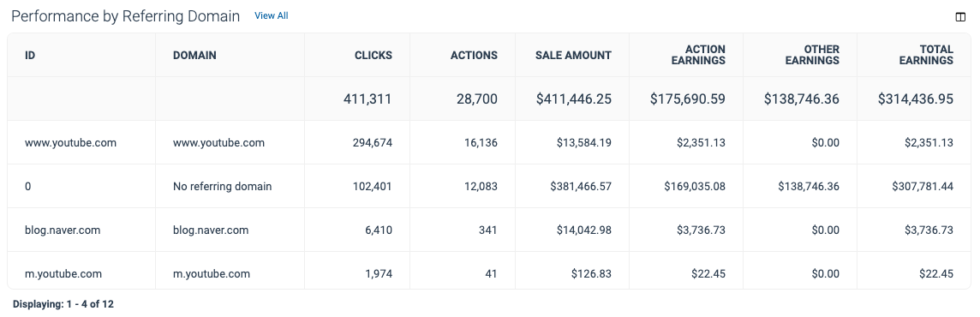Select sale amount $14,042.98
This screenshot has height=317, width=980.
coord(584,230)
